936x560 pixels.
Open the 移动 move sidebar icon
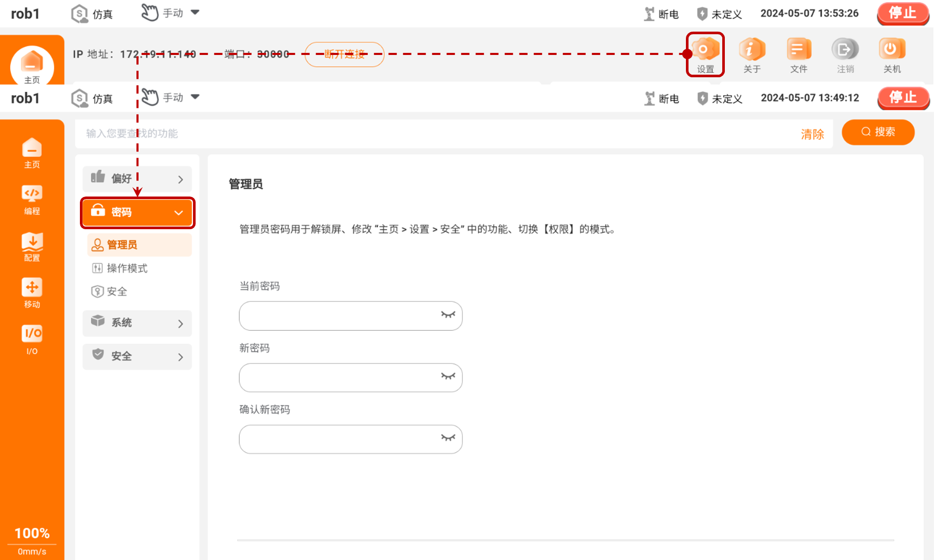(x=32, y=293)
